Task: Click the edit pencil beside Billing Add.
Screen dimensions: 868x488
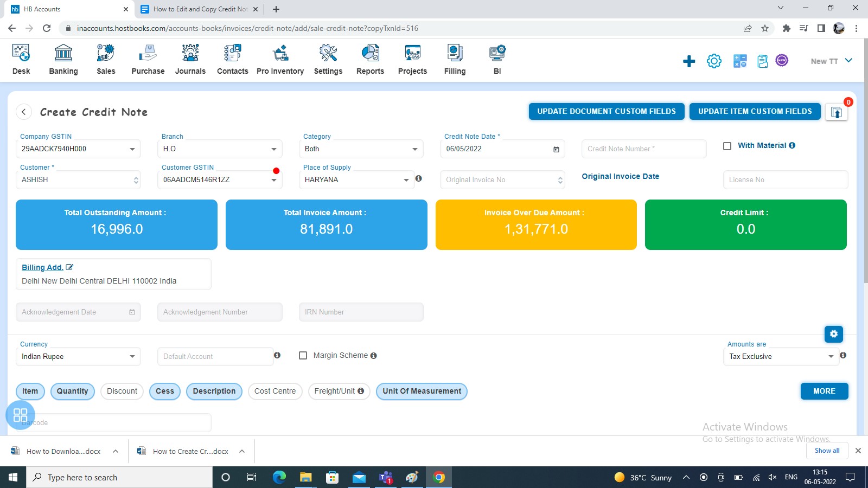Action: click(x=69, y=267)
